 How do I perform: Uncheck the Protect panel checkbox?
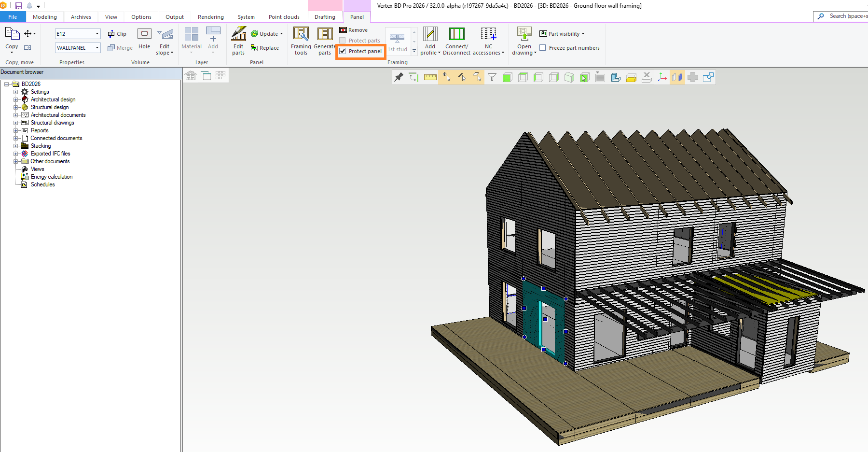click(343, 51)
